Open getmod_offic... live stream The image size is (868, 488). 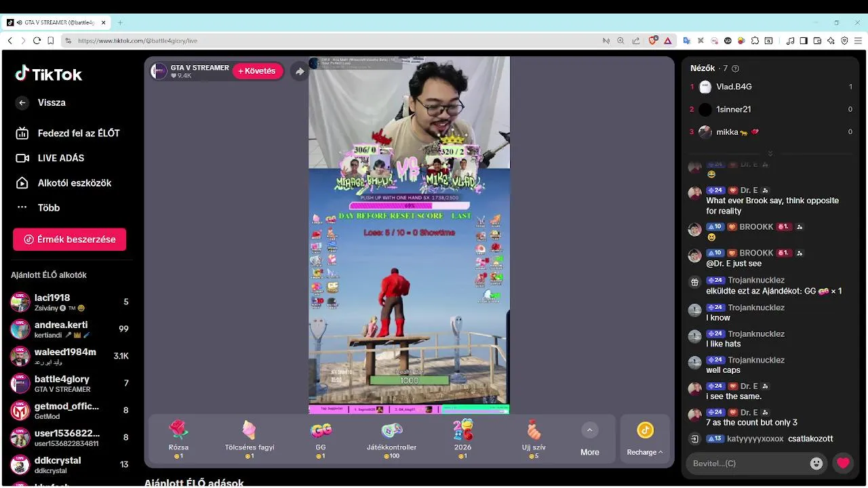click(69, 410)
